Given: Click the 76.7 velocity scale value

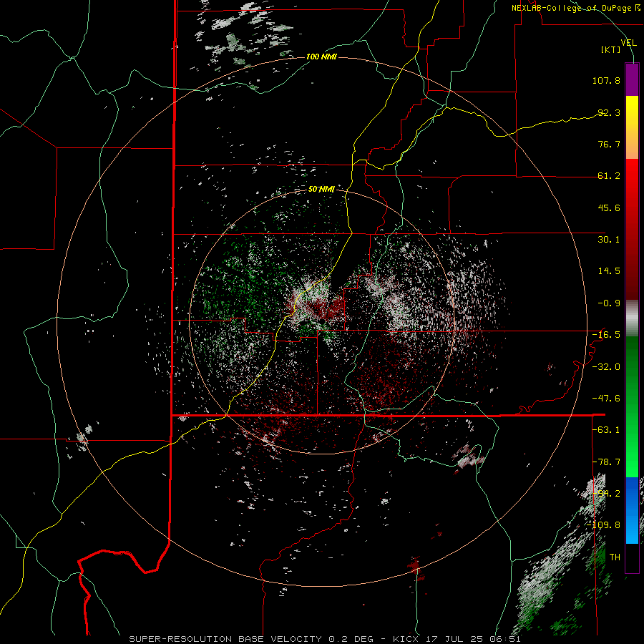Looking at the screenshot, I should 609,144.
